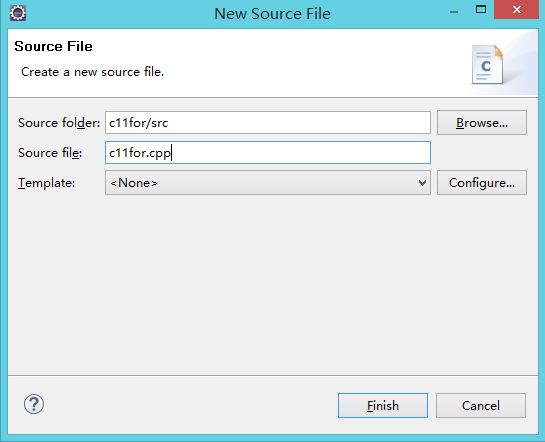The height and width of the screenshot is (442, 545).
Task: Click the "Template:" label
Action: [47, 183]
